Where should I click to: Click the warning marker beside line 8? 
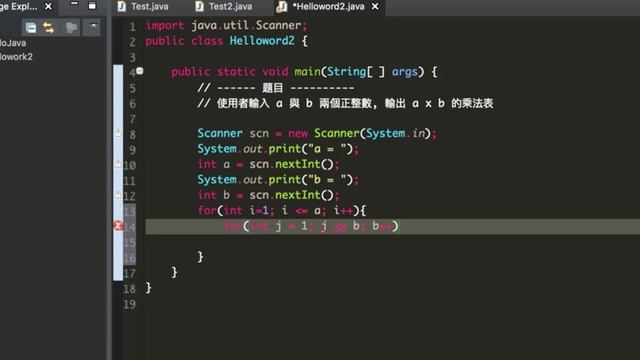(118, 133)
